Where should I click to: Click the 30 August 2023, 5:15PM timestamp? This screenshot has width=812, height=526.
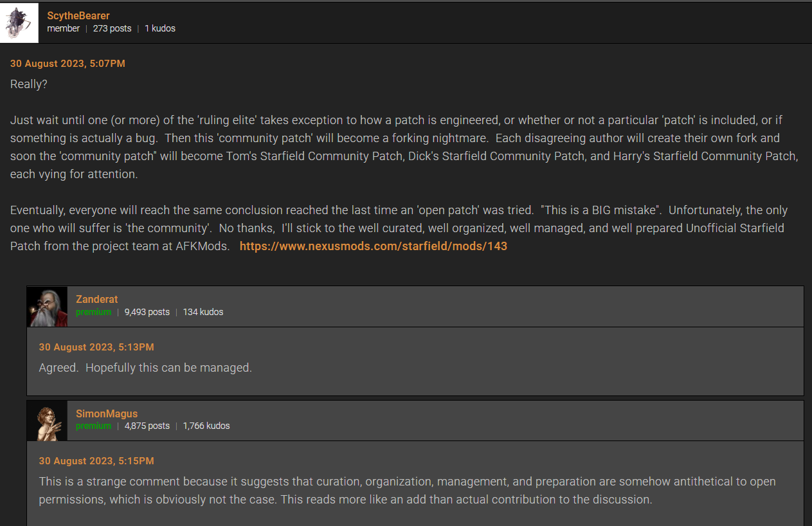96,461
